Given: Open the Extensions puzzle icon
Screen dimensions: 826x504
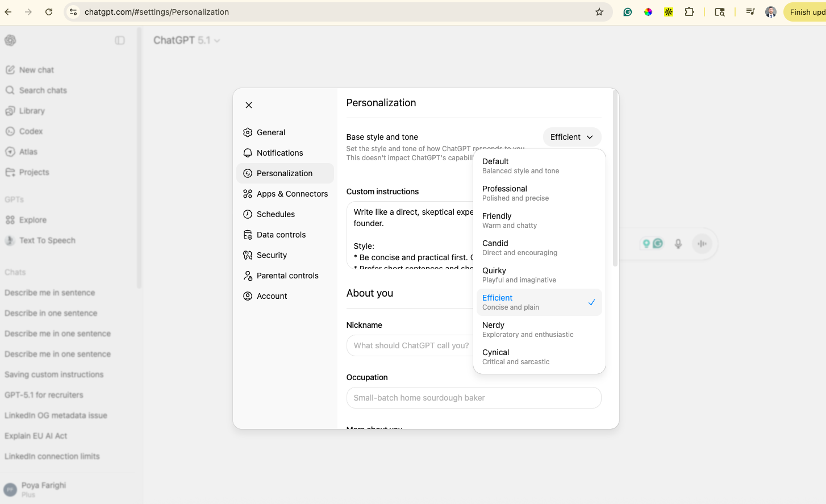Looking at the screenshot, I should click(689, 12).
